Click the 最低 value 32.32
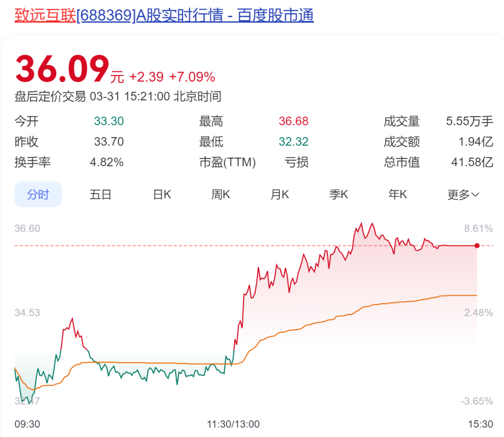Screen dimensions: 504x437 294,141
